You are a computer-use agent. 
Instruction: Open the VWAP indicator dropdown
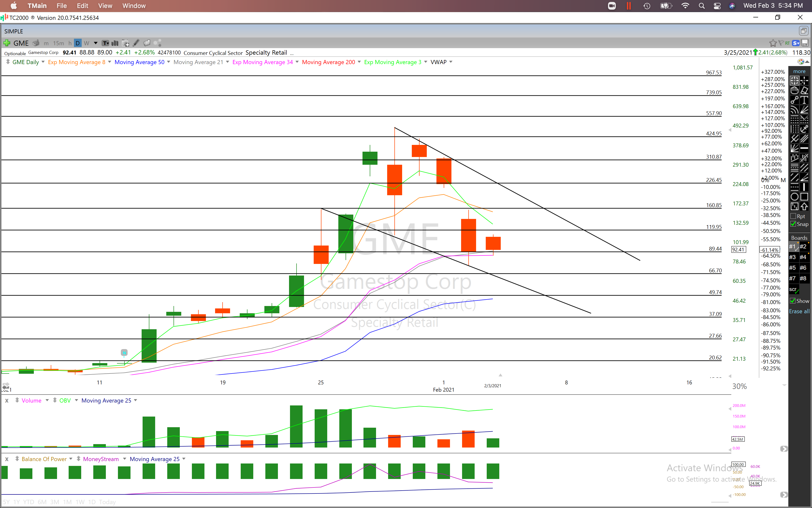(451, 62)
